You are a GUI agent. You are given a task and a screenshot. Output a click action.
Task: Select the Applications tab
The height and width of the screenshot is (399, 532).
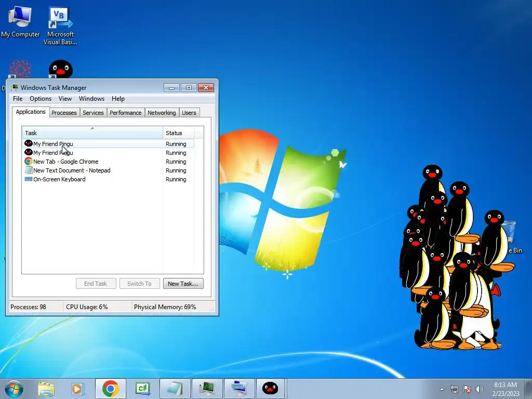[x=31, y=112]
